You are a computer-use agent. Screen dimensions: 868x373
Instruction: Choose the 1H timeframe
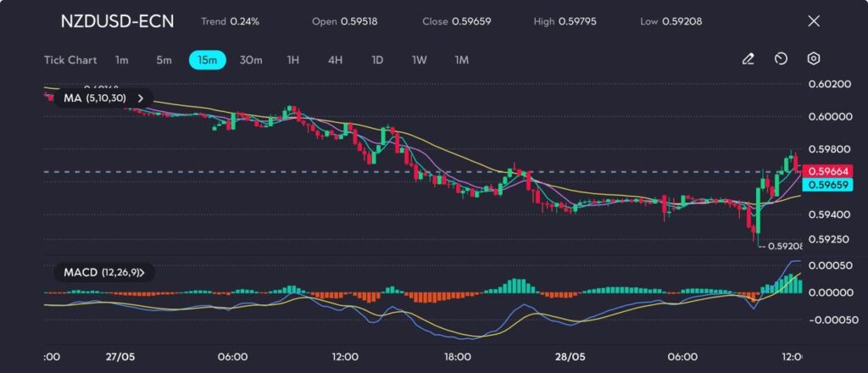(x=293, y=60)
